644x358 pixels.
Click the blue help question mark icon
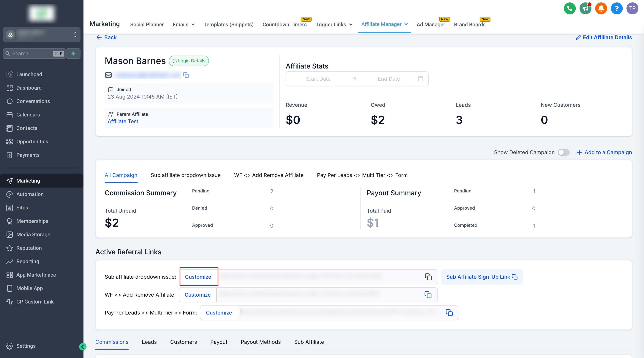616,9
